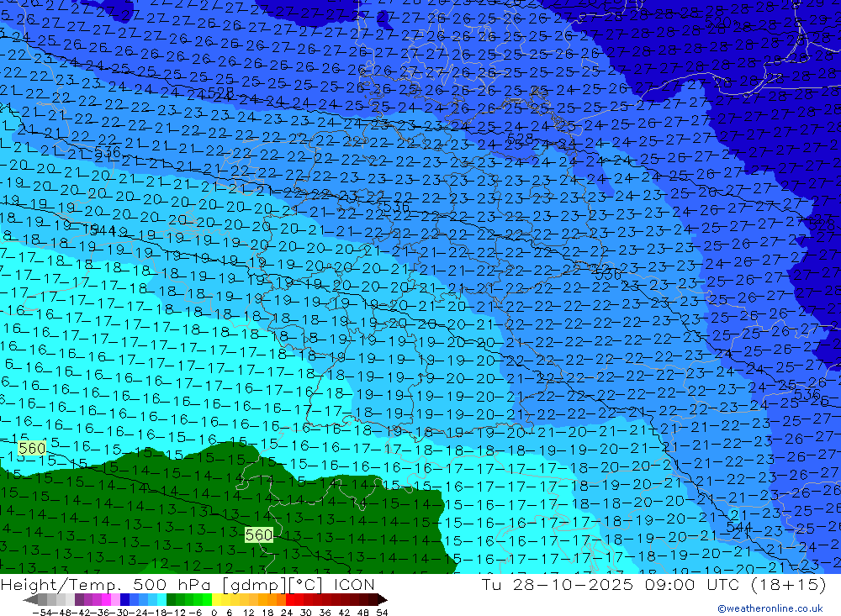Click the legend value '54'

point(382,613)
